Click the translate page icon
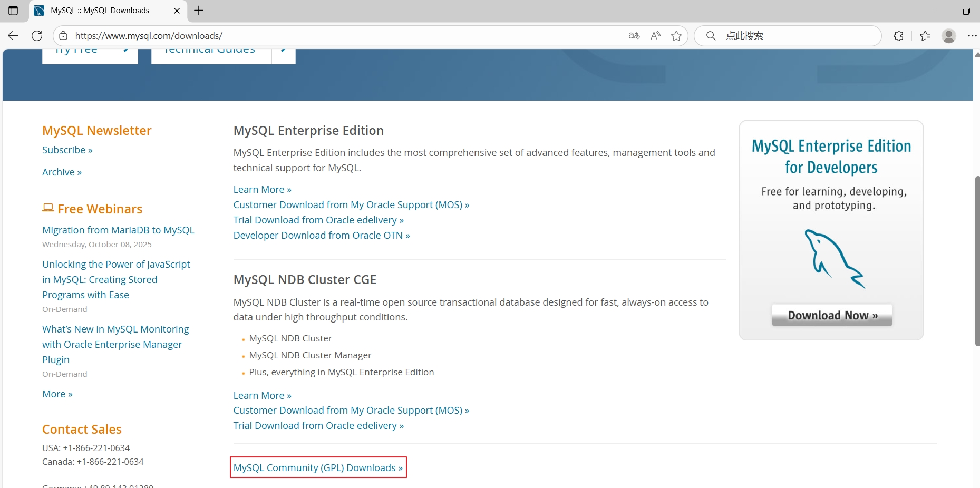The width and height of the screenshot is (980, 488). [634, 36]
